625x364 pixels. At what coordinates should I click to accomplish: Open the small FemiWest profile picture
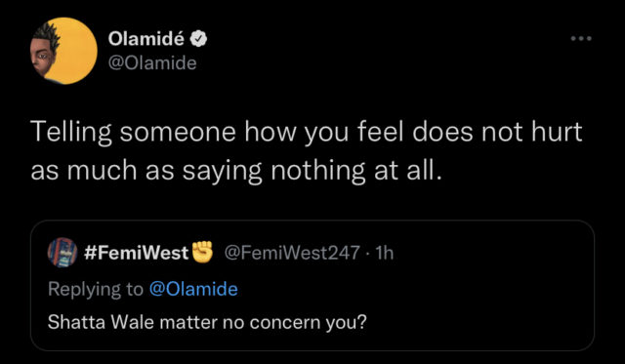pyautogui.click(x=62, y=252)
